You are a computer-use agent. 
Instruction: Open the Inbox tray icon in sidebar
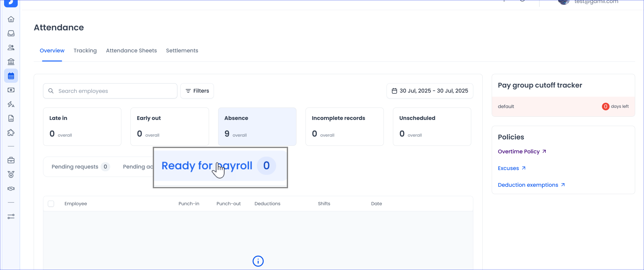point(11,33)
